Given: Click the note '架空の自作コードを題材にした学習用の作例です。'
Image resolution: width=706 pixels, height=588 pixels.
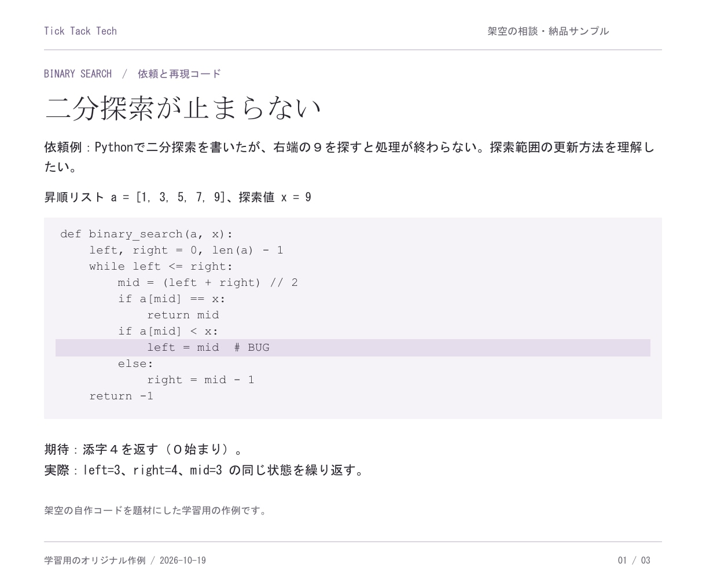Looking at the screenshot, I should click(156, 510).
